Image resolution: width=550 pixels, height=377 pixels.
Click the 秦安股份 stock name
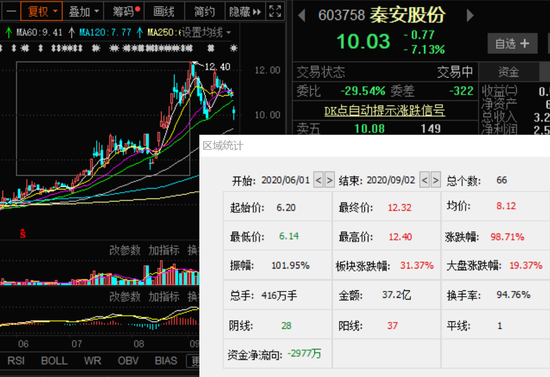point(408,15)
